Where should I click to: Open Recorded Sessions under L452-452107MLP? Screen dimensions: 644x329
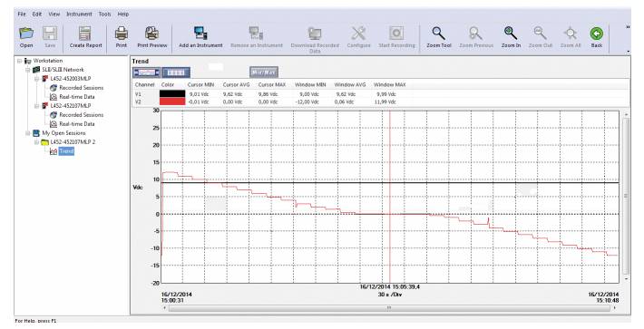tap(81, 115)
